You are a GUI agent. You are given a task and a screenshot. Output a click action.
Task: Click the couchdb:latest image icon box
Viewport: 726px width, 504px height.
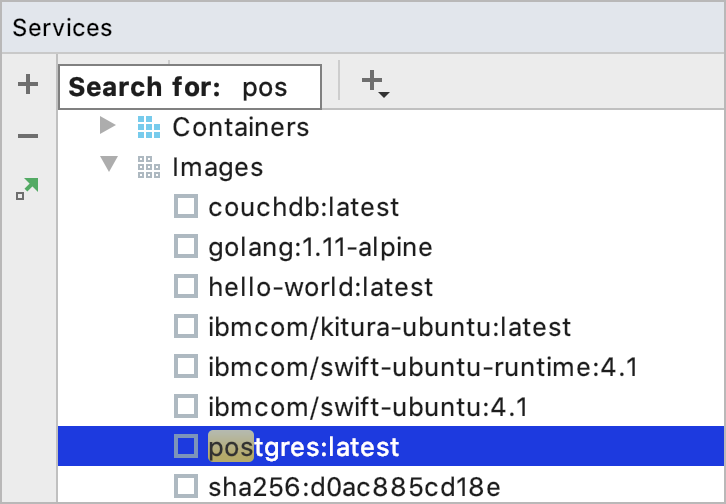point(186,206)
